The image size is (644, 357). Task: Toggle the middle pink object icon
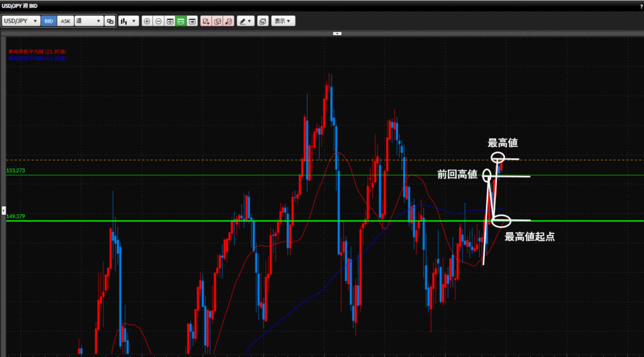[217, 21]
